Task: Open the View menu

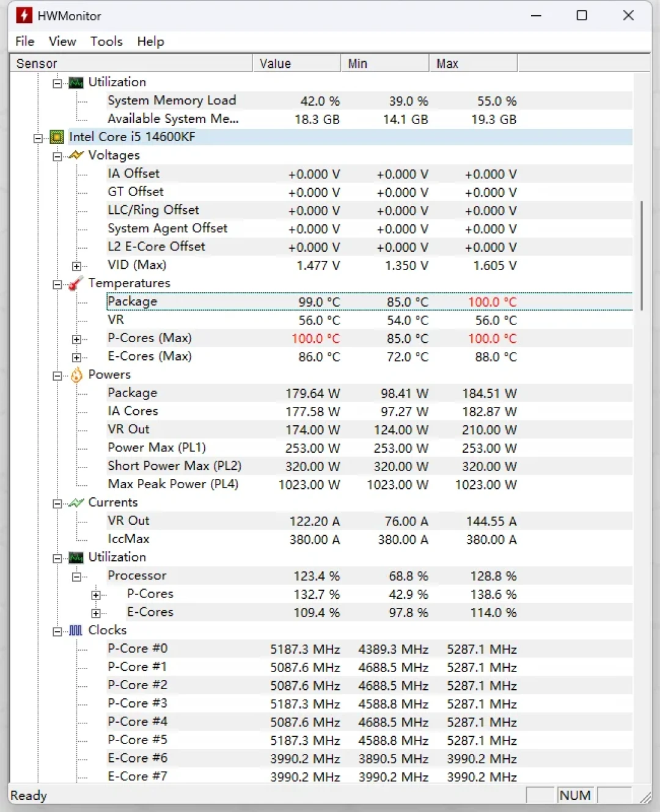Action: [62, 41]
